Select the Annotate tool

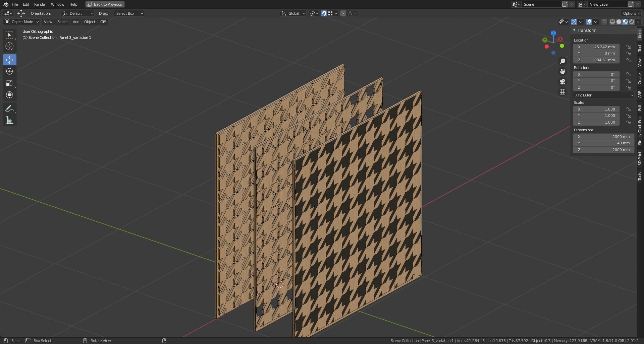point(9,109)
